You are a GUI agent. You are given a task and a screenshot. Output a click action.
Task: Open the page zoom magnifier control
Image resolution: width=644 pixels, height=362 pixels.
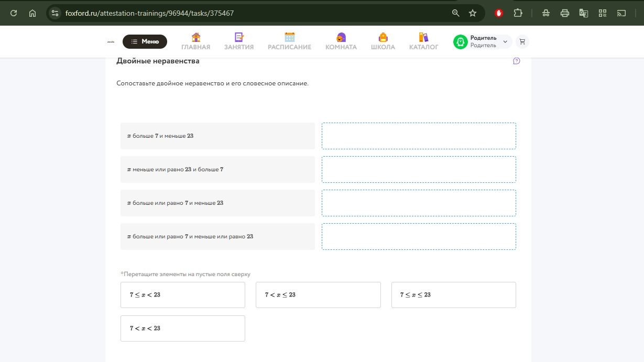point(456,13)
